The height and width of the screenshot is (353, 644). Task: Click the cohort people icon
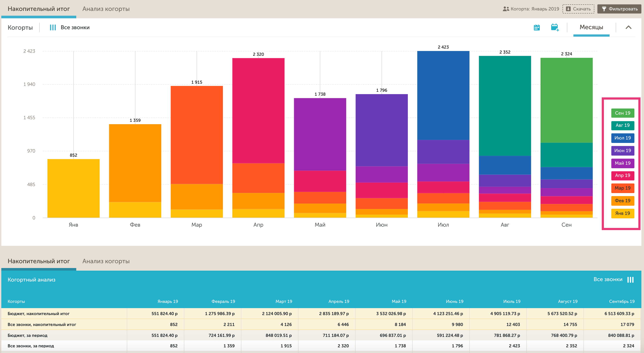pos(506,9)
